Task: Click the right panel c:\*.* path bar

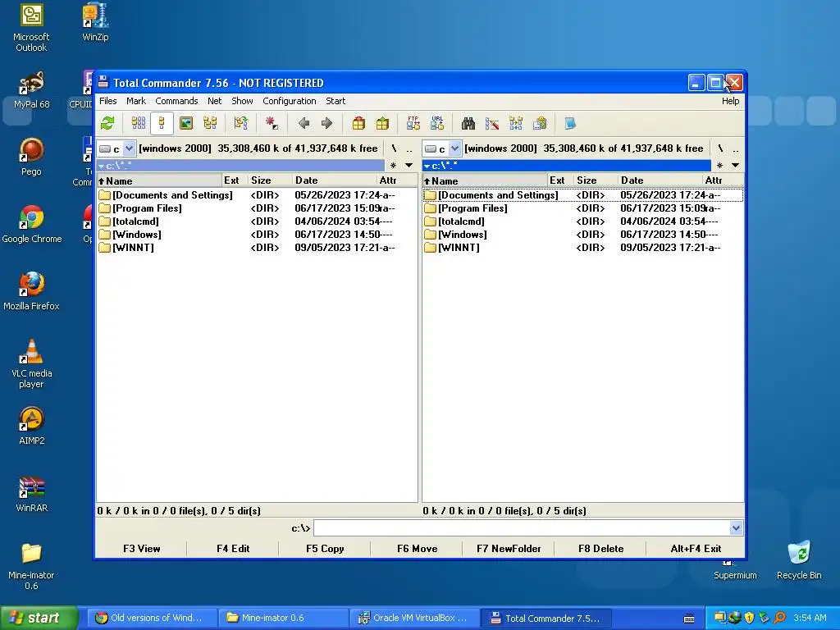Action: point(566,166)
